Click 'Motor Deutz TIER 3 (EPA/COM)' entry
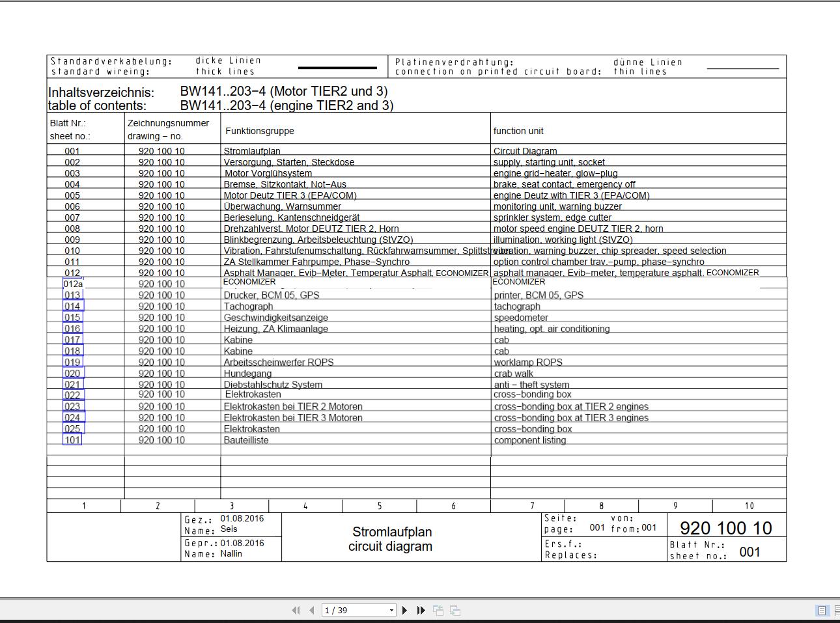Image resolution: width=840 pixels, height=623 pixels. coord(290,195)
